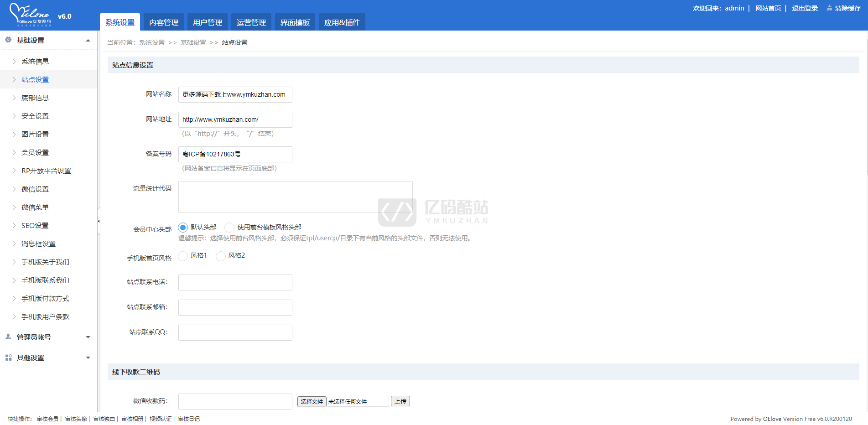Open 审核独白 quick action
The image size is (868, 425).
coord(104,419)
